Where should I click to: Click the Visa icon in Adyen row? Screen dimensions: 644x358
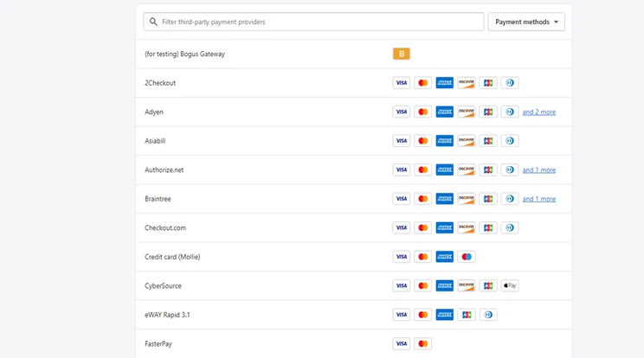coord(402,112)
